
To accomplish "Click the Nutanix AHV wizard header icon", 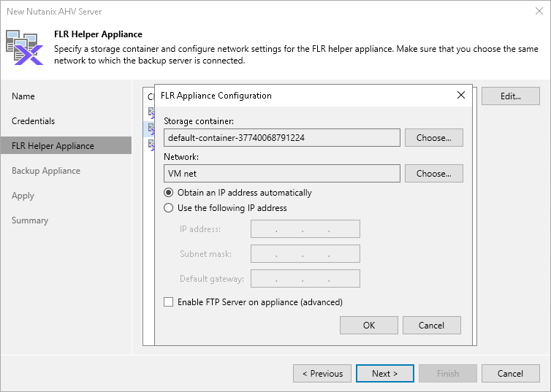I will [x=25, y=47].
